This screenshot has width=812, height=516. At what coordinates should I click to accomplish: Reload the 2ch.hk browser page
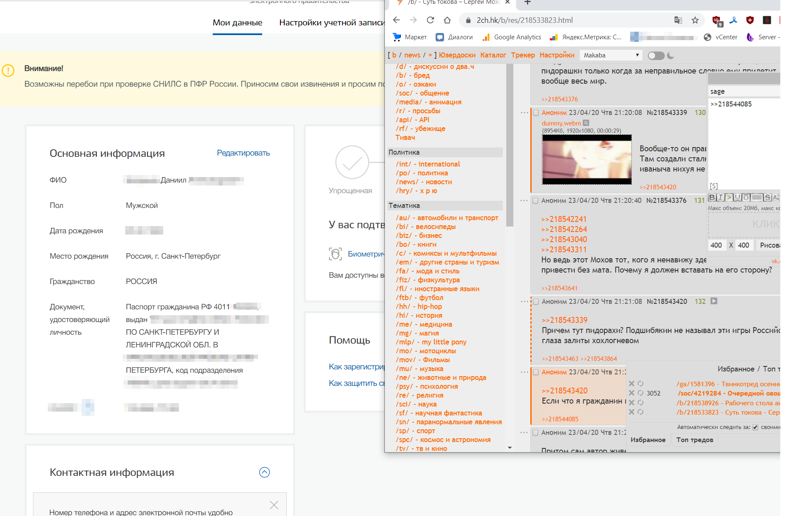pyautogui.click(x=430, y=20)
